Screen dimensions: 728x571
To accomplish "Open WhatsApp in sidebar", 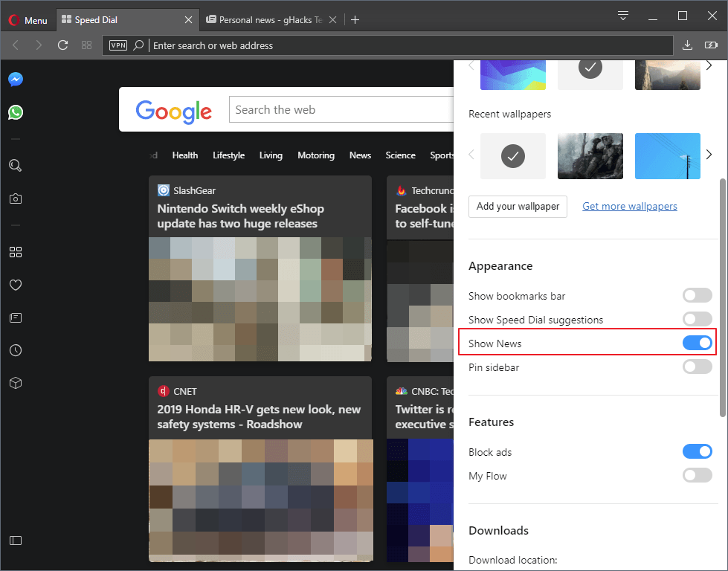I will (x=16, y=112).
